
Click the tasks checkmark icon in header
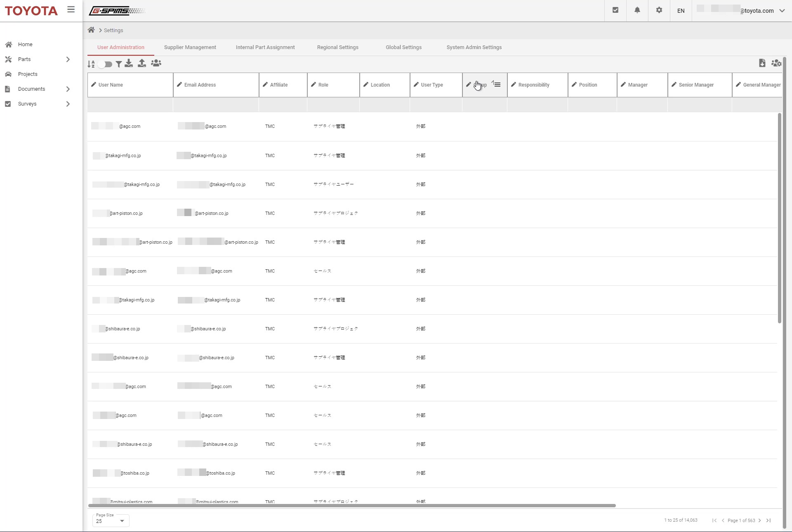[615, 10]
